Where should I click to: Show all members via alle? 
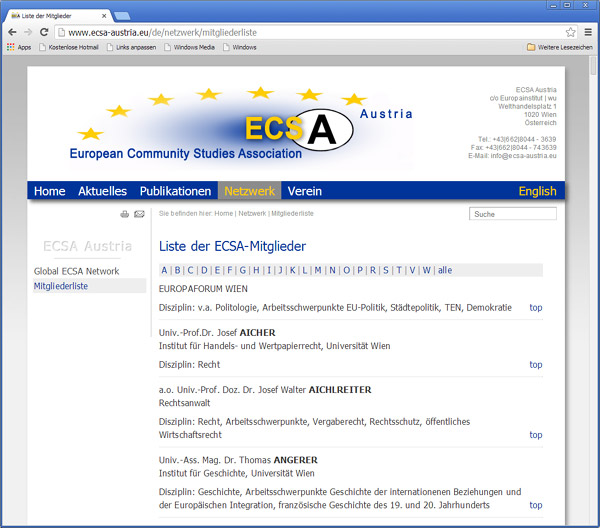tap(445, 270)
